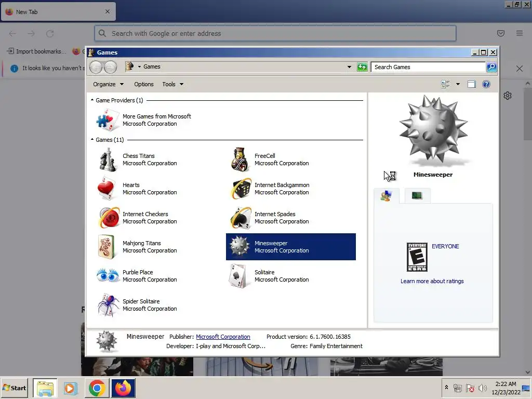Click Import bookmarks in Firefox
Screen dimensions: 532x399
(x=37, y=51)
